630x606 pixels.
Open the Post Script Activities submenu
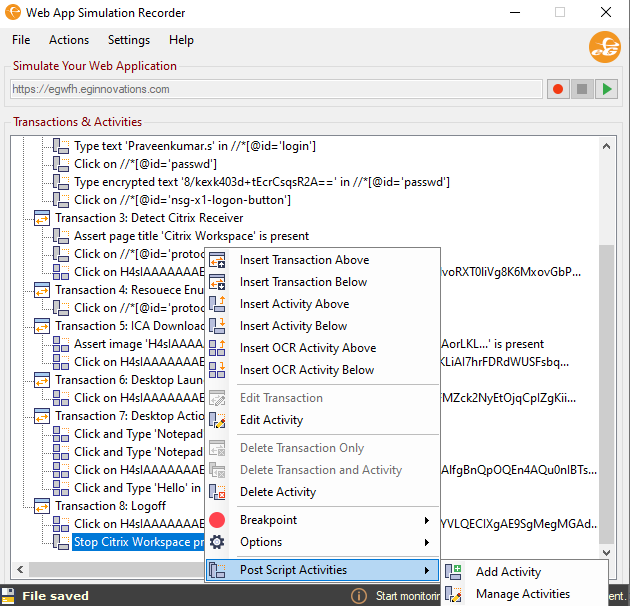pyautogui.click(x=323, y=570)
